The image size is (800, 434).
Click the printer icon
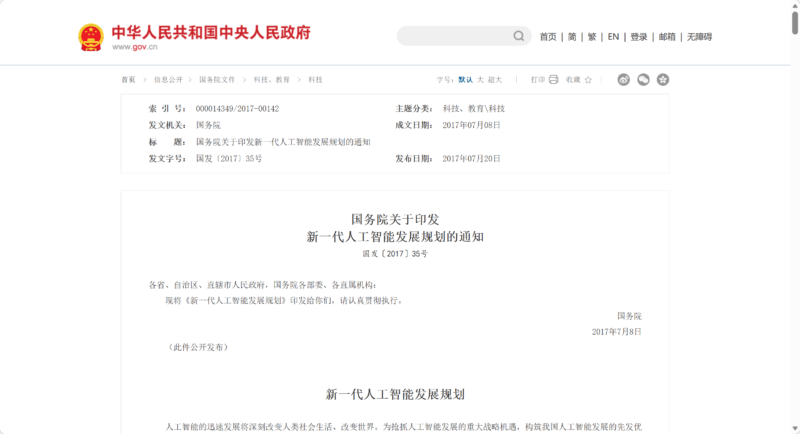[554, 80]
